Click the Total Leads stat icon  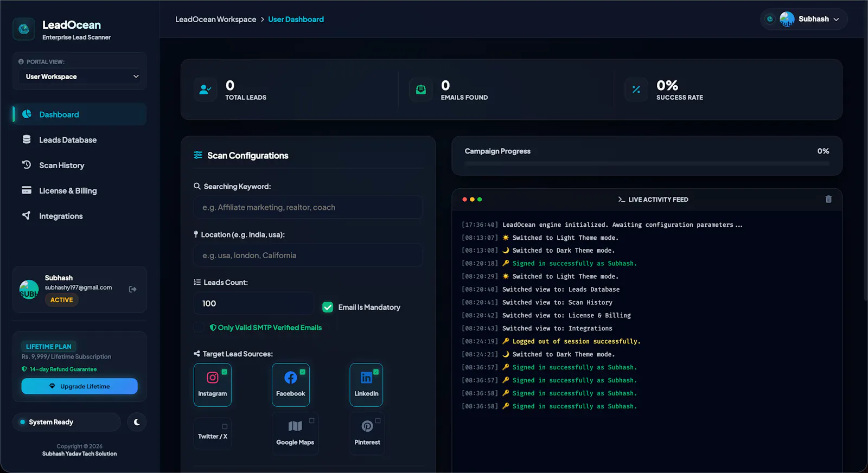pos(205,90)
